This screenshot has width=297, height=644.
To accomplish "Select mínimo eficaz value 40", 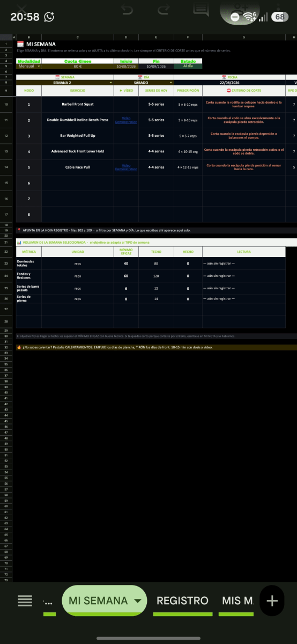I will pyautogui.click(x=126, y=264).
